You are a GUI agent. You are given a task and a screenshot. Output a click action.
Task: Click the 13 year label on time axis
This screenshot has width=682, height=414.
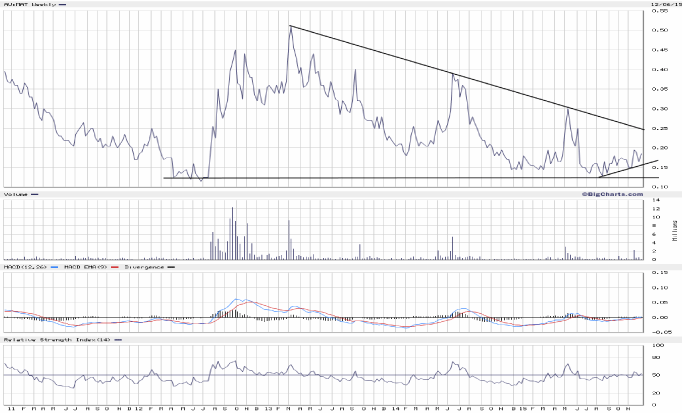point(268,409)
